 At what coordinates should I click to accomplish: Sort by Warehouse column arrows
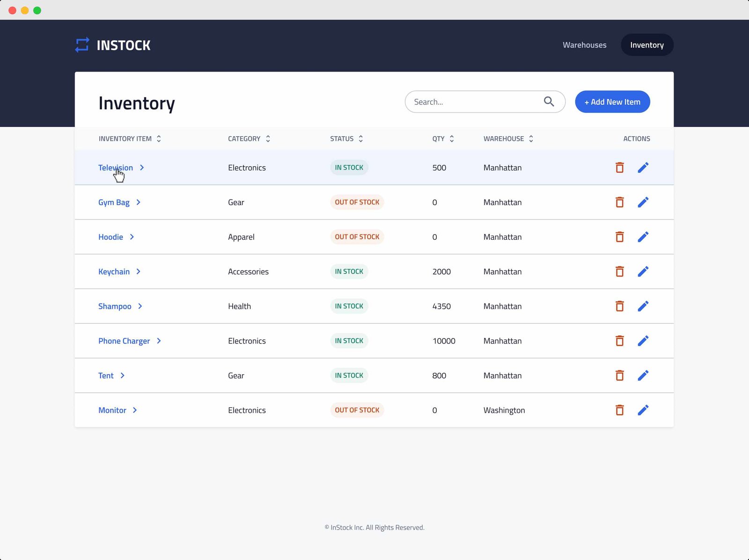(x=531, y=139)
